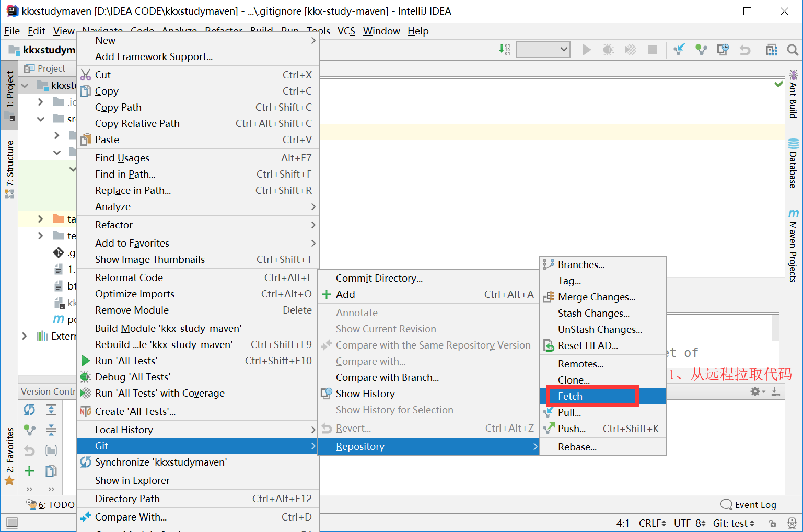Click the Make Project build icon
This screenshot has height=532, width=803.
click(x=504, y=50)
